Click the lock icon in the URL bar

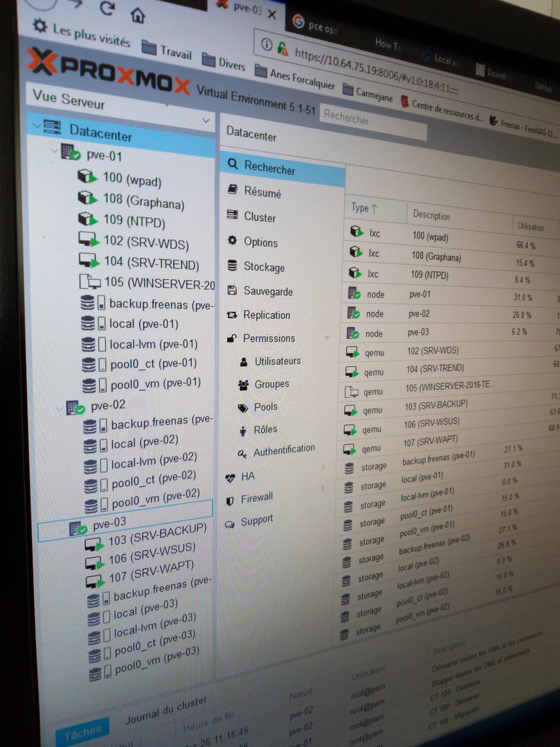[282, 47]
